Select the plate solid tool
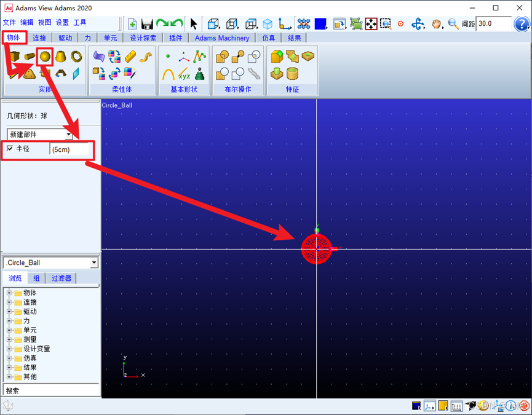 pos(30,74)
